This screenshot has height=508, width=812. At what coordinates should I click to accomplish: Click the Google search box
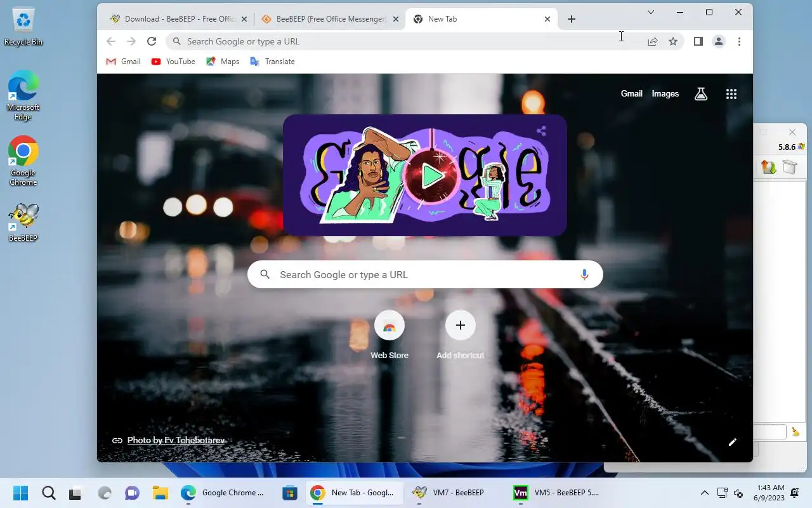(x=425, y=274)
